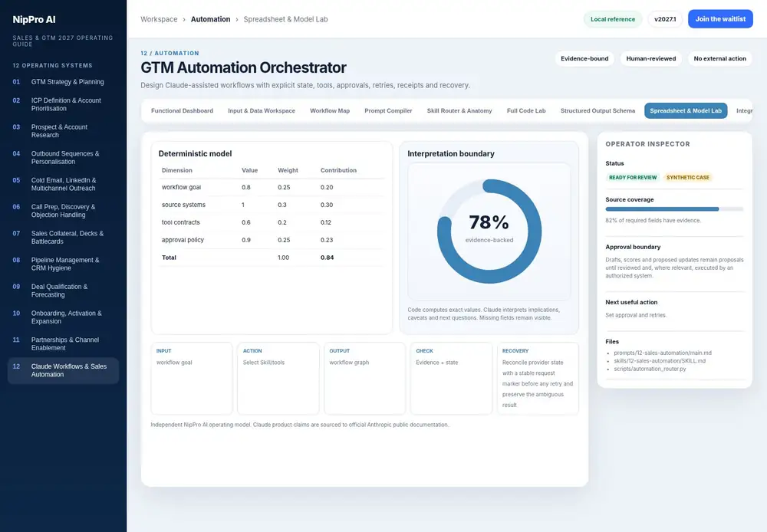Click scripts/automation_router.py file
The image size is (767, 532).
point(650,369)
